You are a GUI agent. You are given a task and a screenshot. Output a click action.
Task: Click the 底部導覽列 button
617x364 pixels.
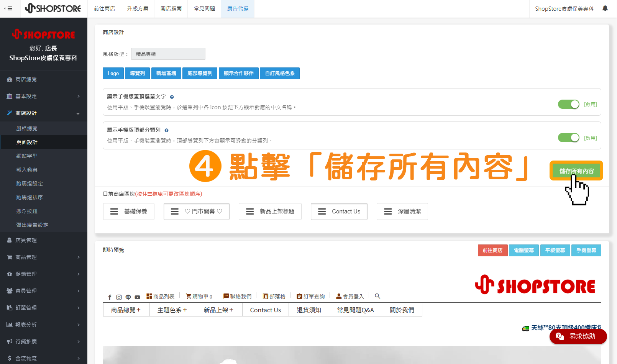click(200, 73)
